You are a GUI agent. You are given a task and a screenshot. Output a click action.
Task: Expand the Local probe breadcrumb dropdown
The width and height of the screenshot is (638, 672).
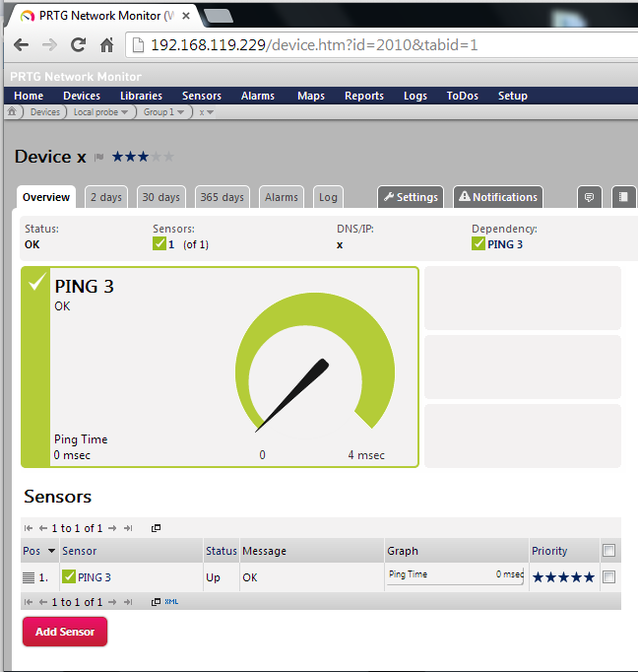coord(125,112)
